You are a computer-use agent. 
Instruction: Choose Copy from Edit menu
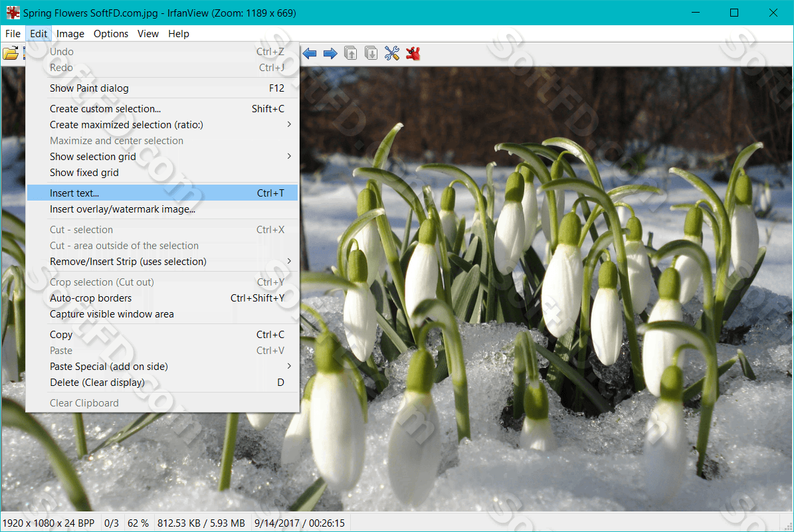163,335
